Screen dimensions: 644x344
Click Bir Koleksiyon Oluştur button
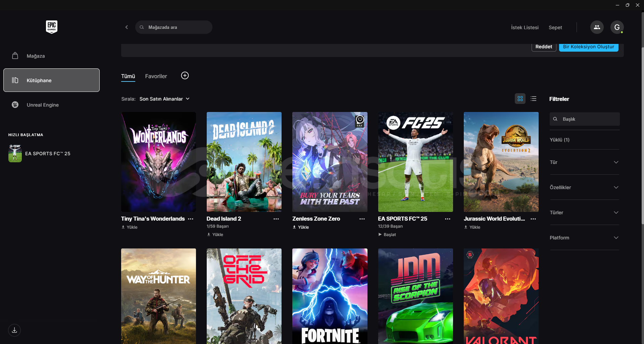coord(589,47)
